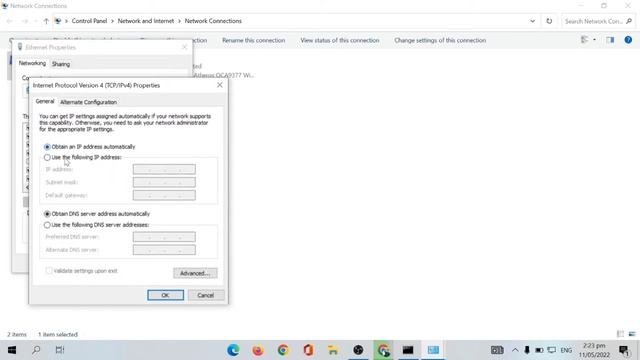Click the Refresh button in address bar

[549, 21]
